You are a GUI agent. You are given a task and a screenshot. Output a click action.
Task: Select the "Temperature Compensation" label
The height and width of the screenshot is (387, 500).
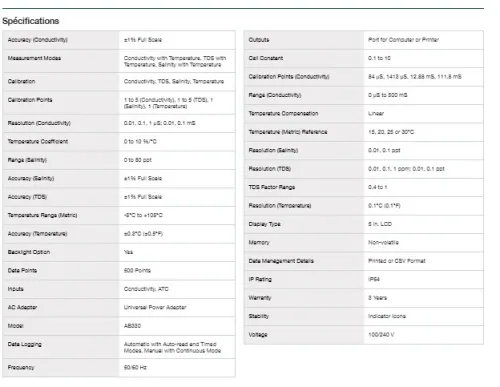click(x=283, y=114)
